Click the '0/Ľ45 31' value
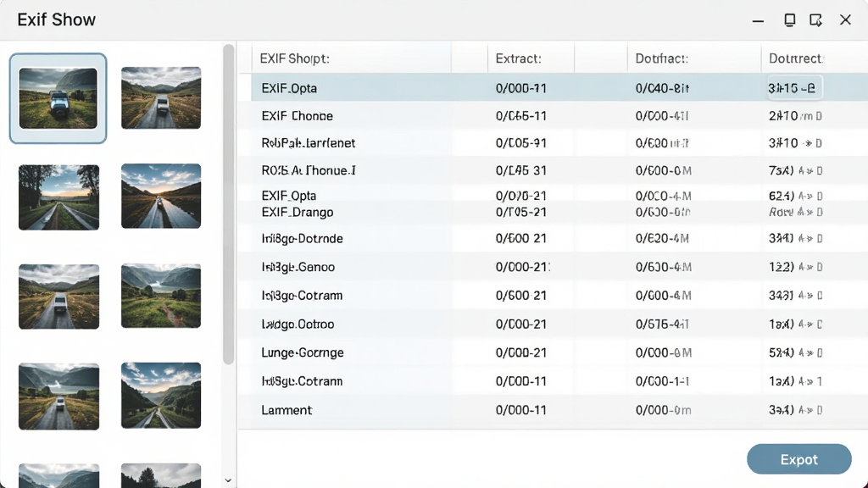Viewport: 868px width, 488px height. [x=521, y=170]
